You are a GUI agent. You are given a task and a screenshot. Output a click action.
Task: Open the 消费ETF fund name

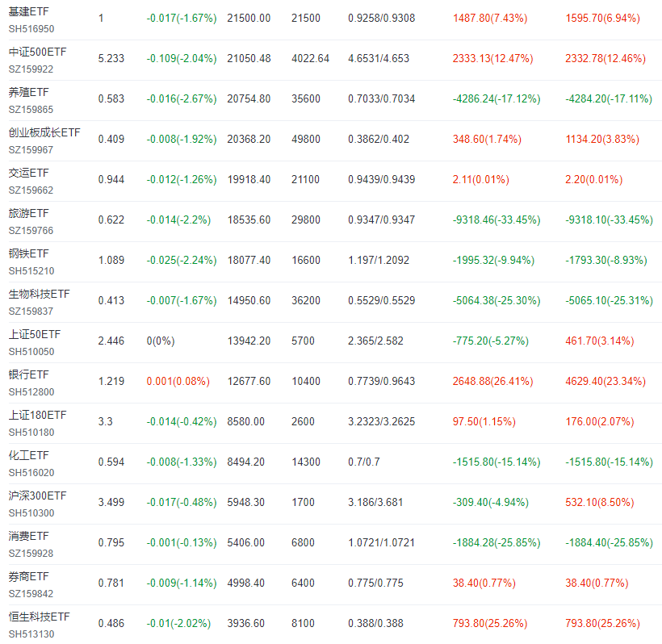(x=29, y=536)
